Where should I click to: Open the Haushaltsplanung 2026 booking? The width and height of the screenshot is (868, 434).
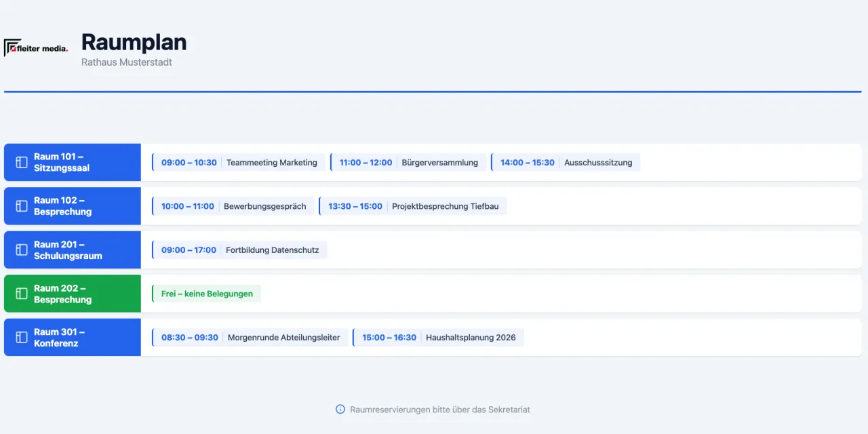coord(438,338)
